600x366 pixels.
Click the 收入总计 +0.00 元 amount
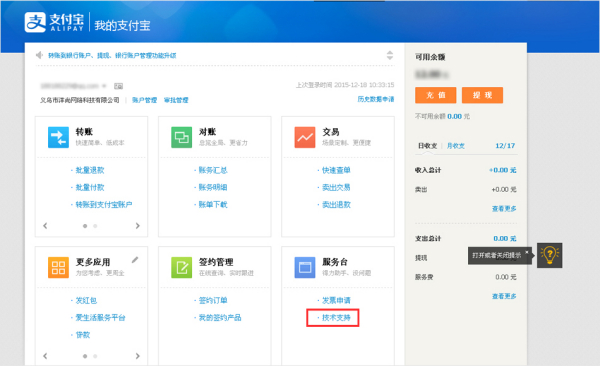[503, 170]
